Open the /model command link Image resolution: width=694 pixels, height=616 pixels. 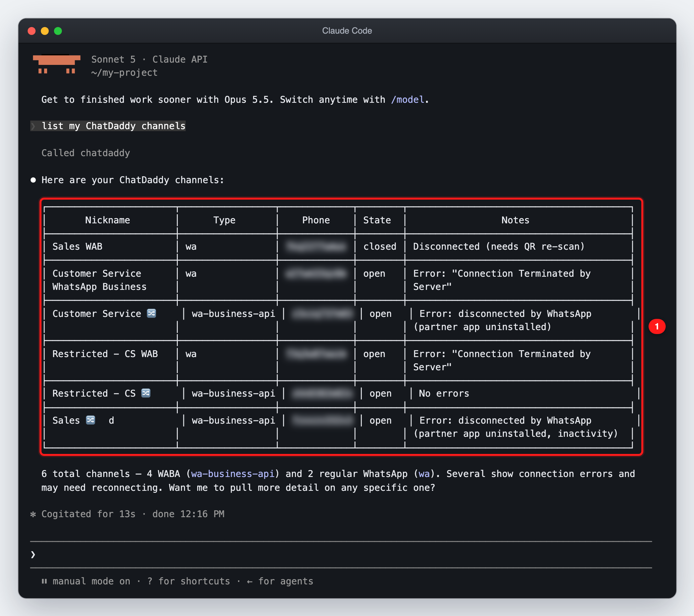click(x=408, y=99)
